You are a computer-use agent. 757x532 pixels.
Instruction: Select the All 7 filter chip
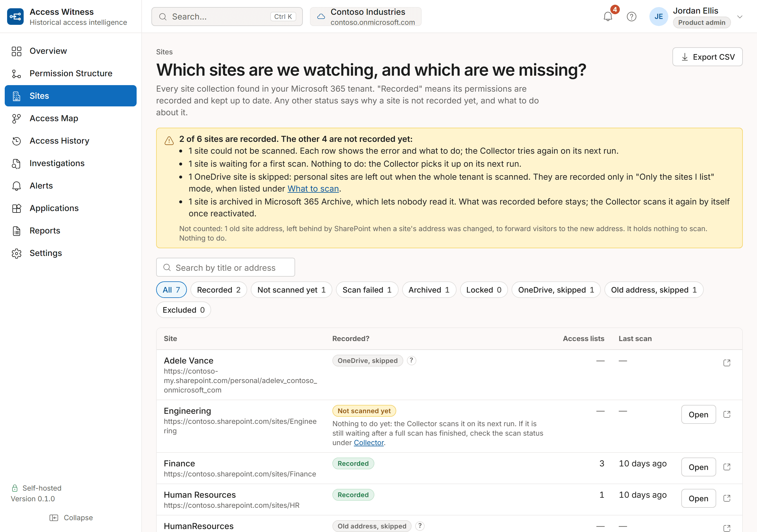172,290
